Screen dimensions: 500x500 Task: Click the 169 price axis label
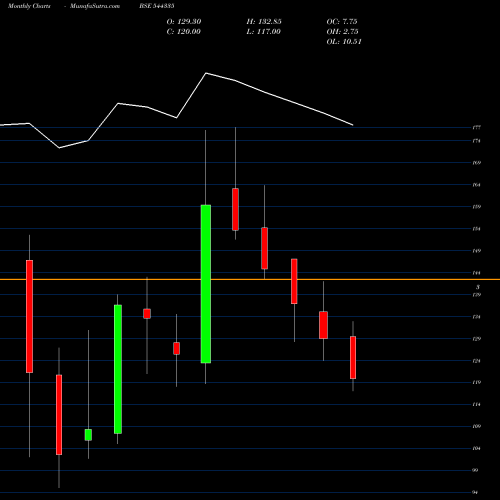(x=476, y=163)
